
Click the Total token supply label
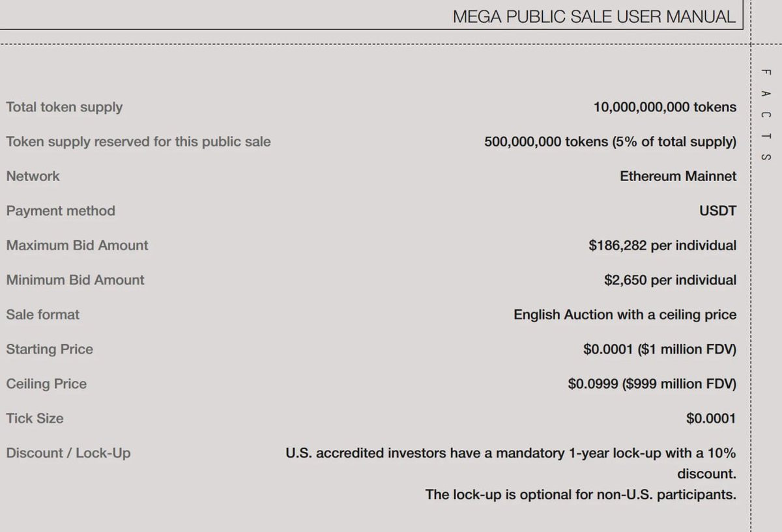[65, 107]
